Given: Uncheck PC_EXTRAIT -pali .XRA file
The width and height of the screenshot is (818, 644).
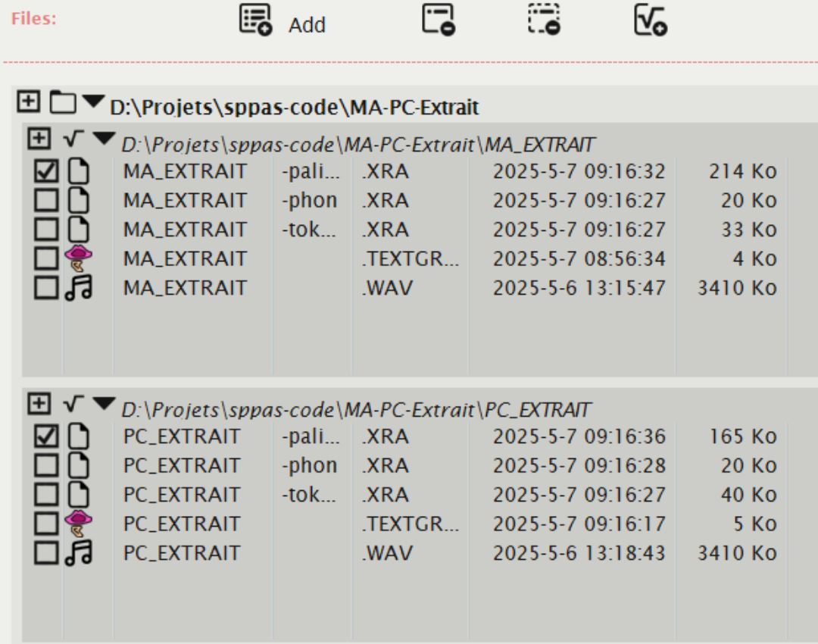Looking at the screenshot, I should tap(46, 436).
